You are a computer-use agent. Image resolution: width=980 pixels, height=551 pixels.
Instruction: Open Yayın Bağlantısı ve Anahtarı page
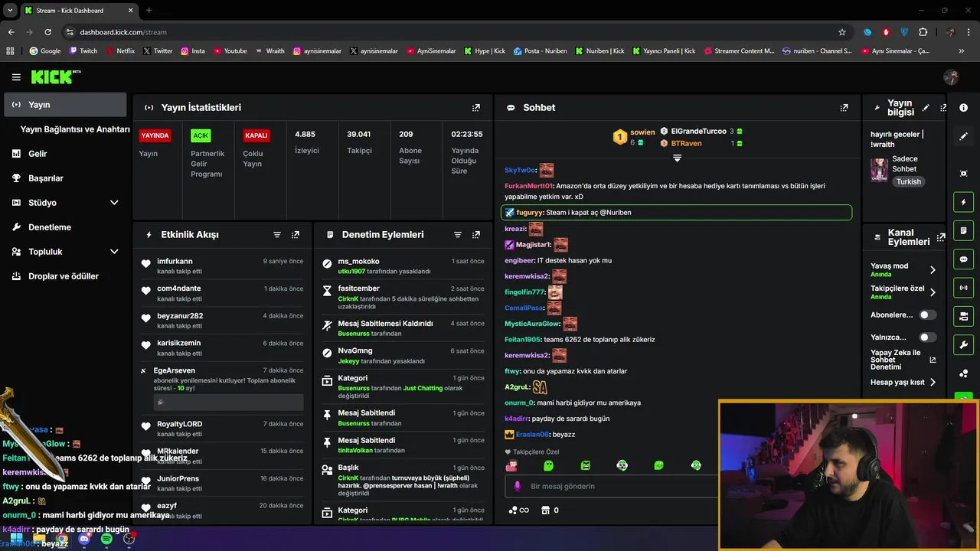[75, 129]
